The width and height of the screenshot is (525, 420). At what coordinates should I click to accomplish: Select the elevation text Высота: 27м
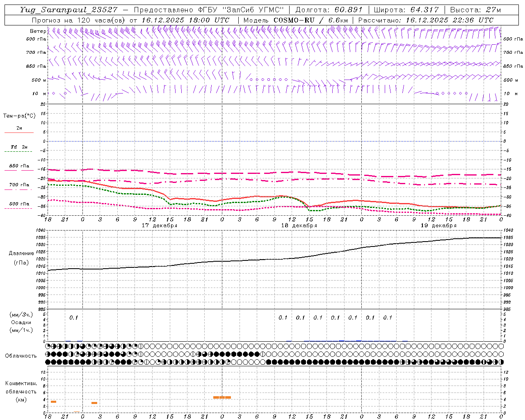coord(476,10)
